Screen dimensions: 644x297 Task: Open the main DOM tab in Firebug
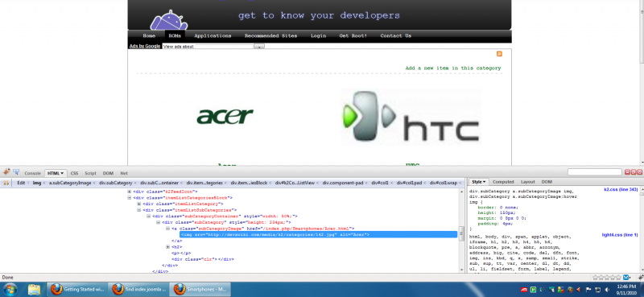pyautogui.click(x=108, y=173)
